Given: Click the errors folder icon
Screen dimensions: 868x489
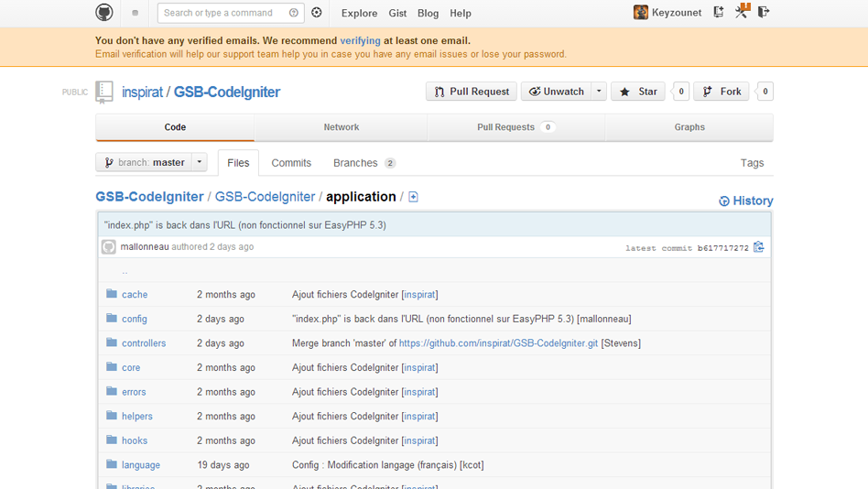Looking at the screenshot, I should click(112, 391).
